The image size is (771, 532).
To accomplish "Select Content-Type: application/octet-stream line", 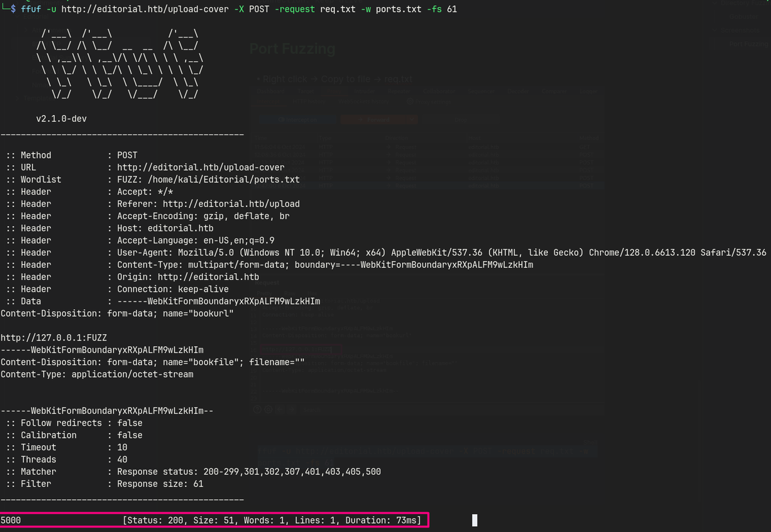I will pyautogui.click(x=97, y=375).
